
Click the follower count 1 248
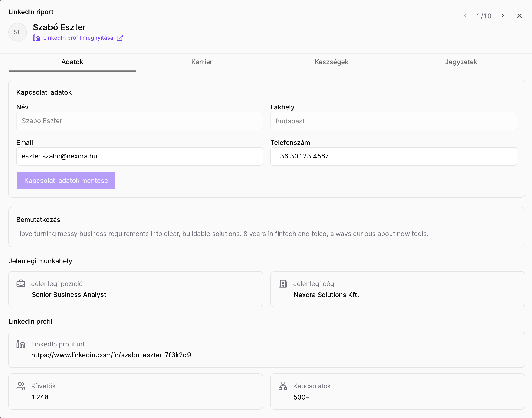click(40, 397)
